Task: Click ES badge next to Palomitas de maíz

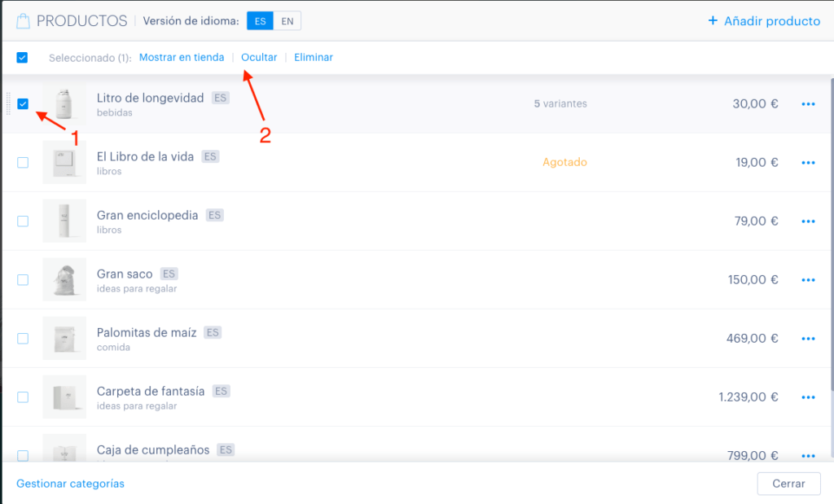Action: pos(213,332)
